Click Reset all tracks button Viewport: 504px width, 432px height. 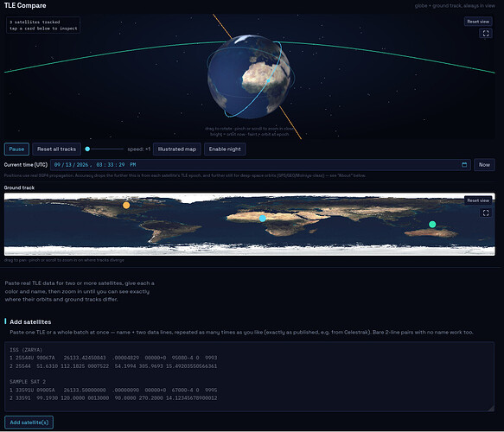(x=56, y=149)
